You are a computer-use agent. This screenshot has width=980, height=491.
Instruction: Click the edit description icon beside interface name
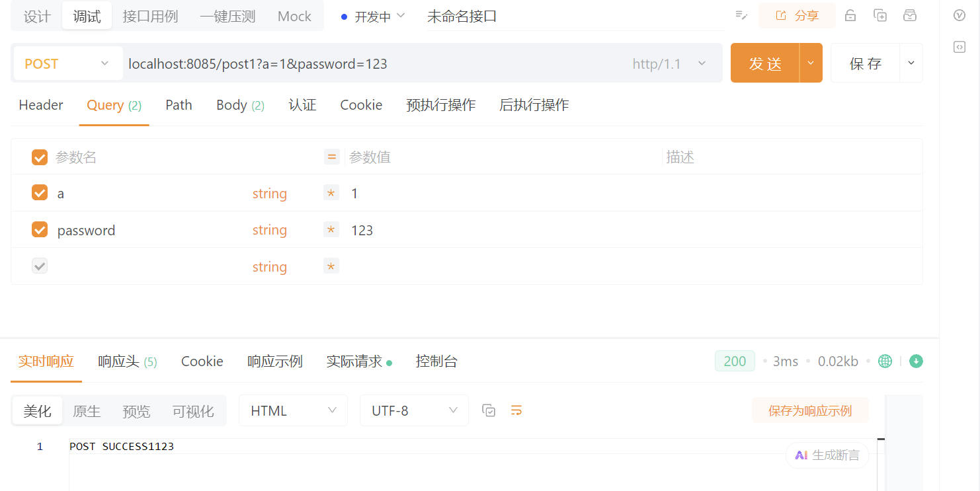tap(741, 15)
